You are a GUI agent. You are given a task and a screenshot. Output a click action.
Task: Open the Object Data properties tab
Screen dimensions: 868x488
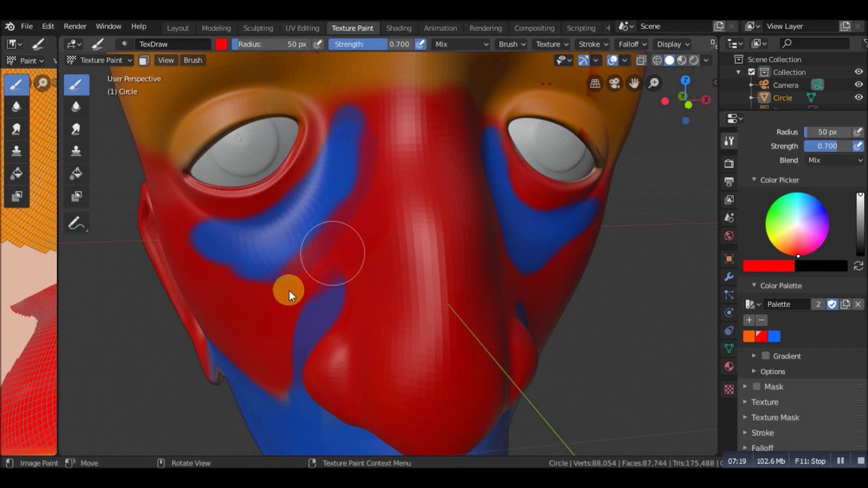(729, 348)
